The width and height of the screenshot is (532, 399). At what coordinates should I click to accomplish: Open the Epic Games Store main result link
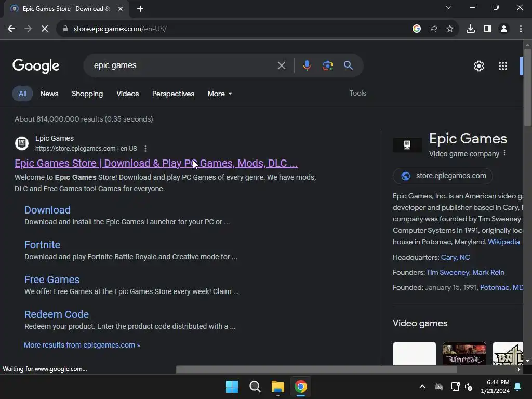coord(156,163)
